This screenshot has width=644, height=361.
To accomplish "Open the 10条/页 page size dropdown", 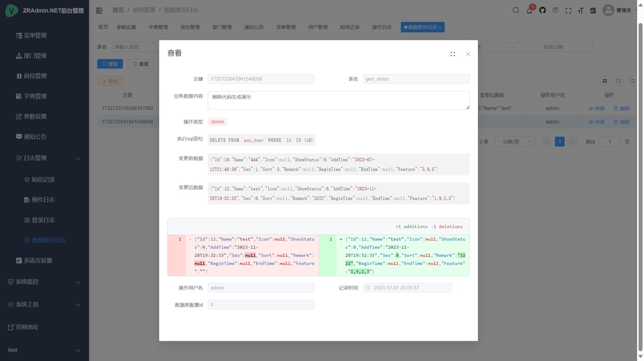I will (515, 142).
